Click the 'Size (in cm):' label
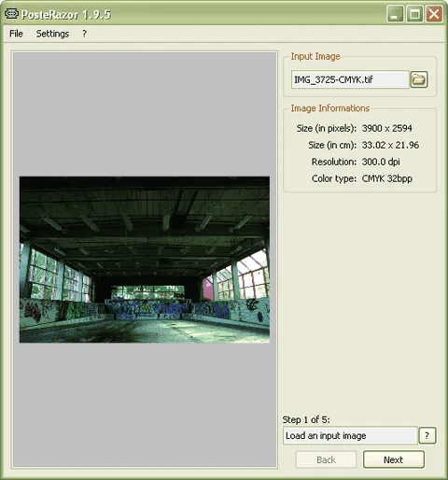448x480 pixels. tap(332, 145)
